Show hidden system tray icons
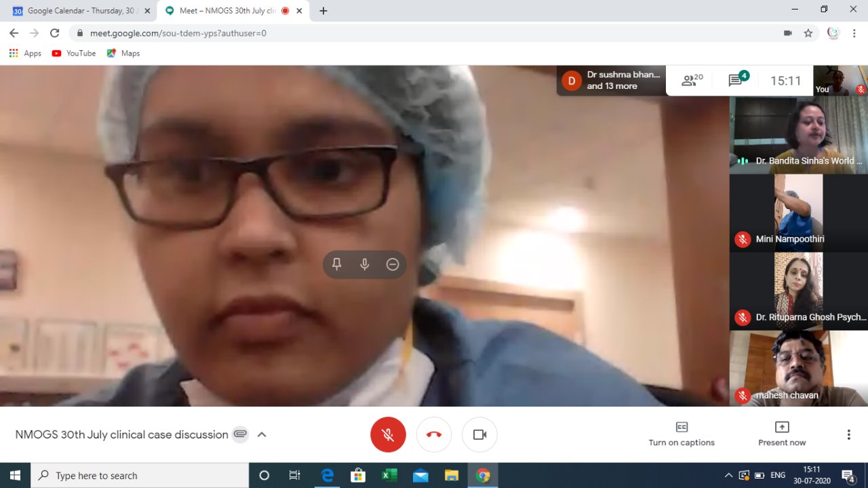868x488 pixels. click(728, 475)
